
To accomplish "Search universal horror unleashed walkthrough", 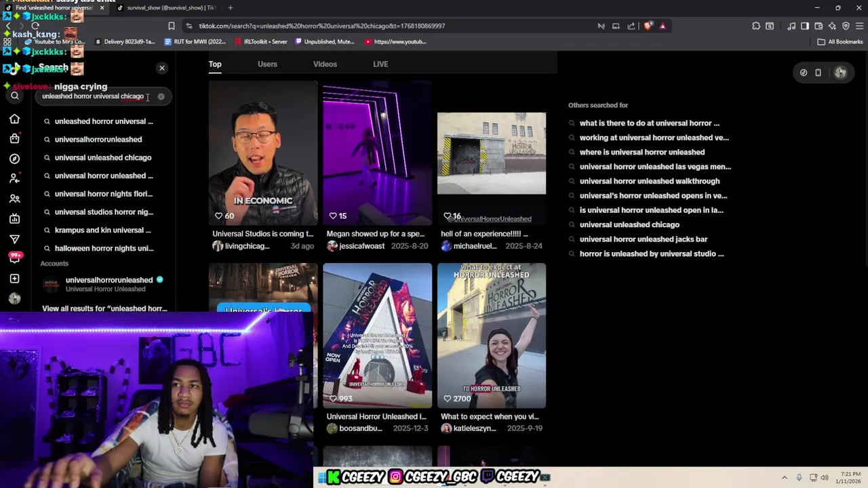I will (x=650, y=181).
